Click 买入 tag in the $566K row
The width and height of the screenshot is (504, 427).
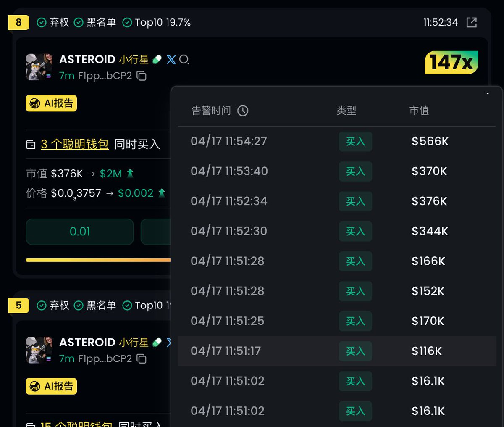coord(355,141)
